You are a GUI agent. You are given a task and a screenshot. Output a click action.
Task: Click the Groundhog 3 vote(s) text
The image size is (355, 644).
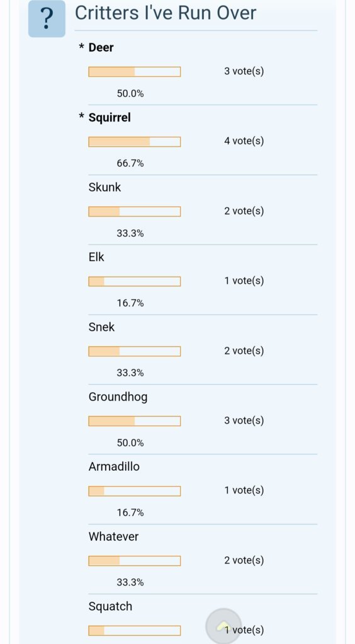coord(244,421)
